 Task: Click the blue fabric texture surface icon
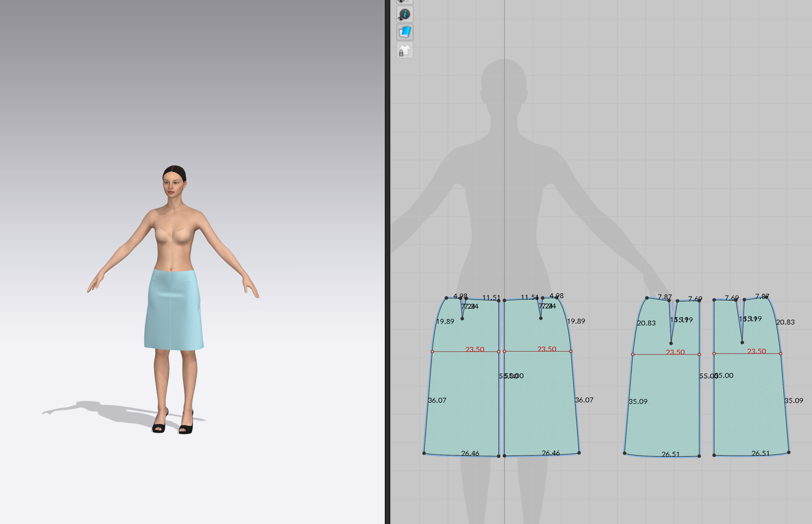coord(405,32)
